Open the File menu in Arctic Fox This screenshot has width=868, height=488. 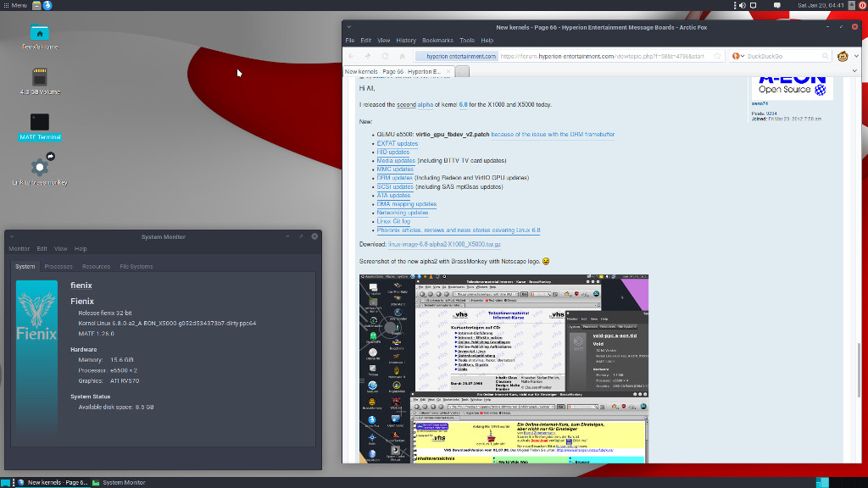pos(350,41)
